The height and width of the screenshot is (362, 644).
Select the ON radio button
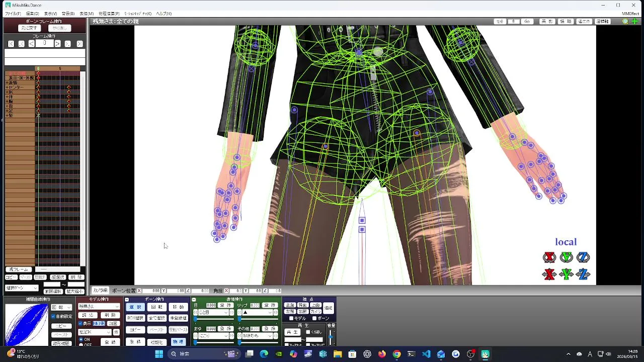pyautogui.click(x=81, y=339)
